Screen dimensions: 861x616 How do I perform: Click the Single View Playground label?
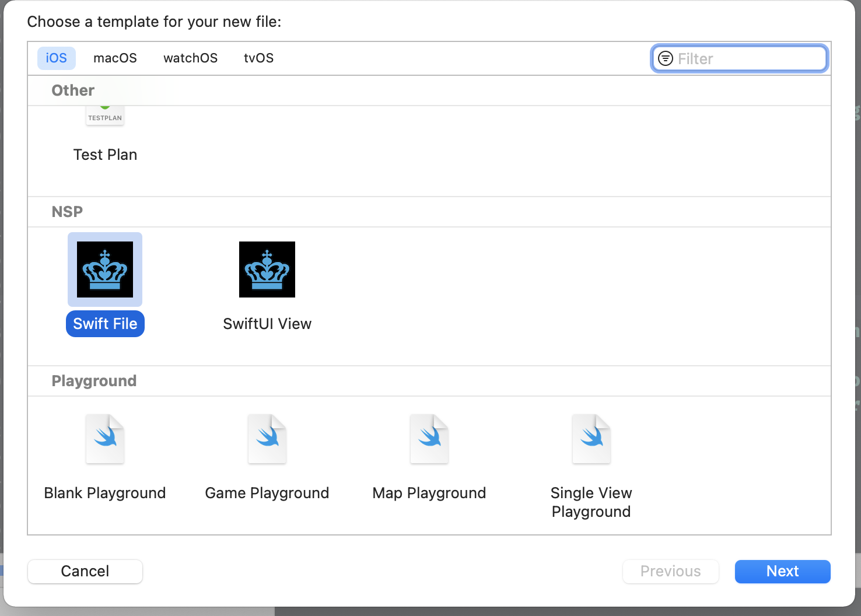591,502
